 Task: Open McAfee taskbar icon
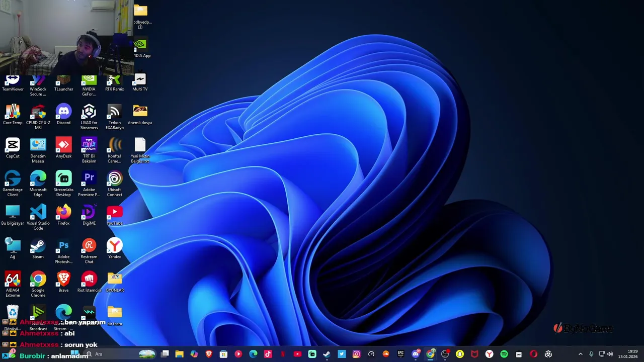(474, 354)
